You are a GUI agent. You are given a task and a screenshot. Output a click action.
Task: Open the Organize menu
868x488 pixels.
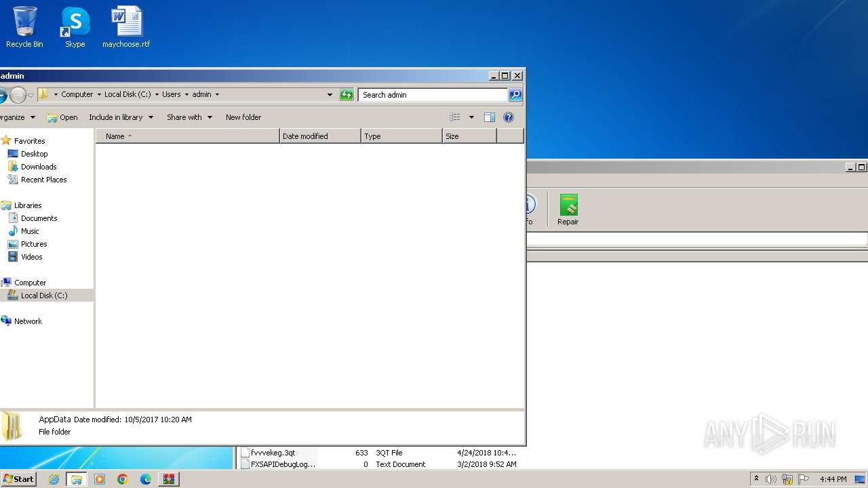tap(16, 117)
